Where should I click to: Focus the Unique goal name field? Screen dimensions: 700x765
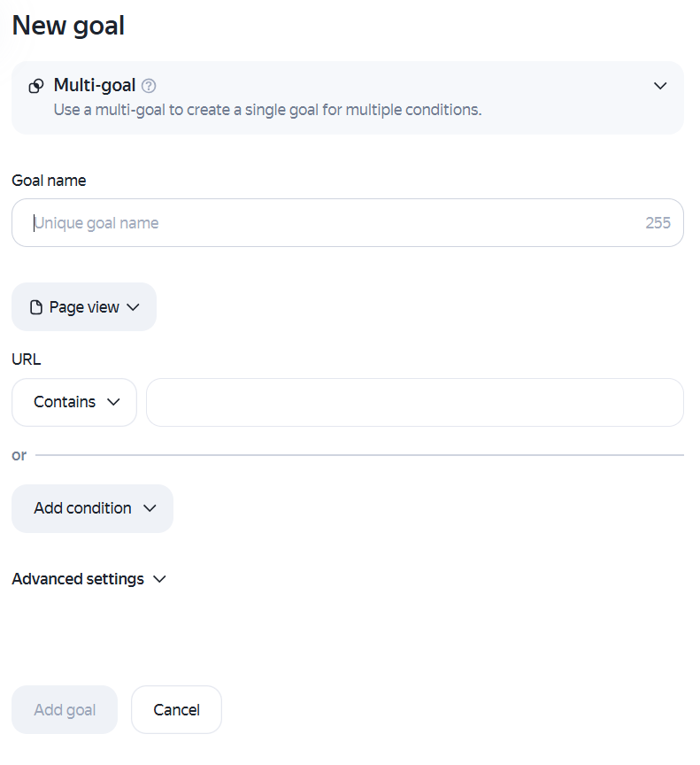tap(348, 222)
